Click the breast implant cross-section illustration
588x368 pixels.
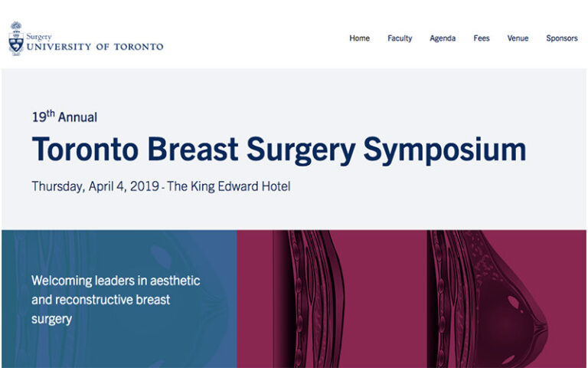click(x=488, y=299)
